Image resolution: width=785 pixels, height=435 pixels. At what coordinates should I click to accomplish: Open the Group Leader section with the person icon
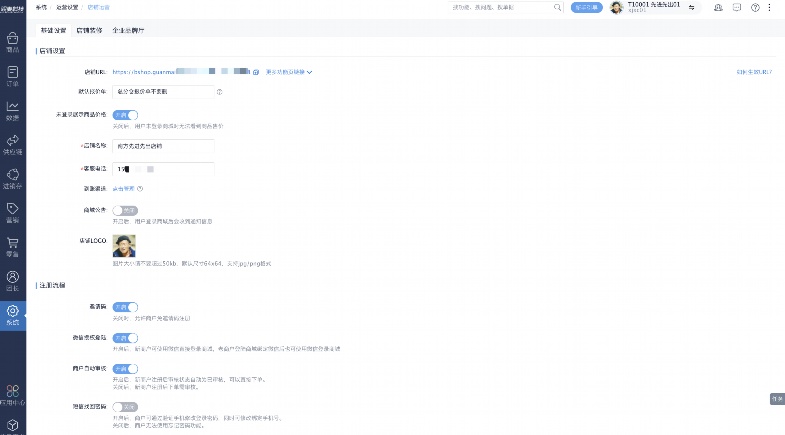click(13, 280)
